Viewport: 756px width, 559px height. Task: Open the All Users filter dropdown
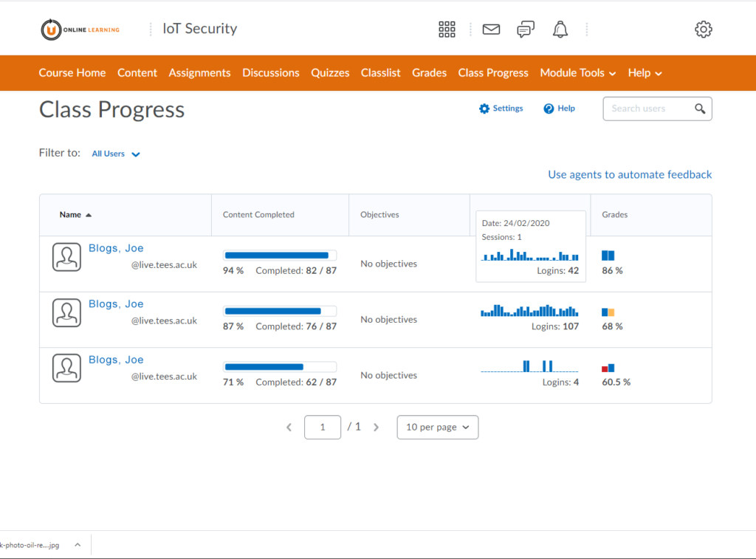[x=115, y=154]
